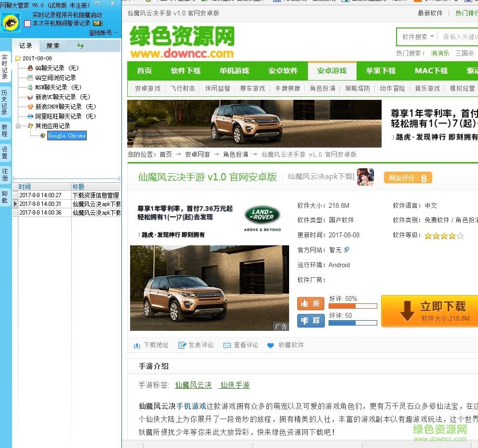Switch to the 搜索 tab
Screen dimensions: 478x448
[52, 45]
